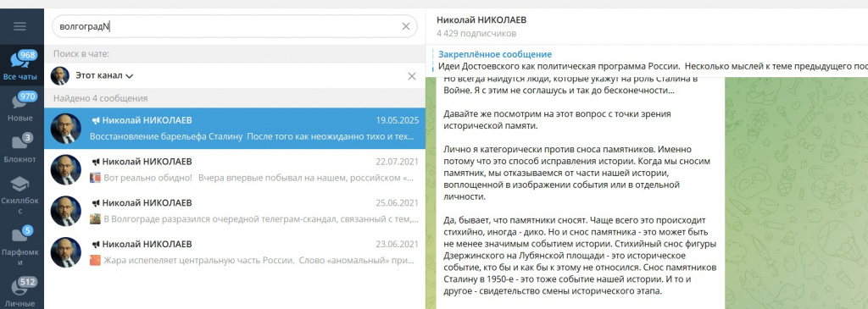Click the paragraph starting Давайте же посмотрим

point(558,120)
